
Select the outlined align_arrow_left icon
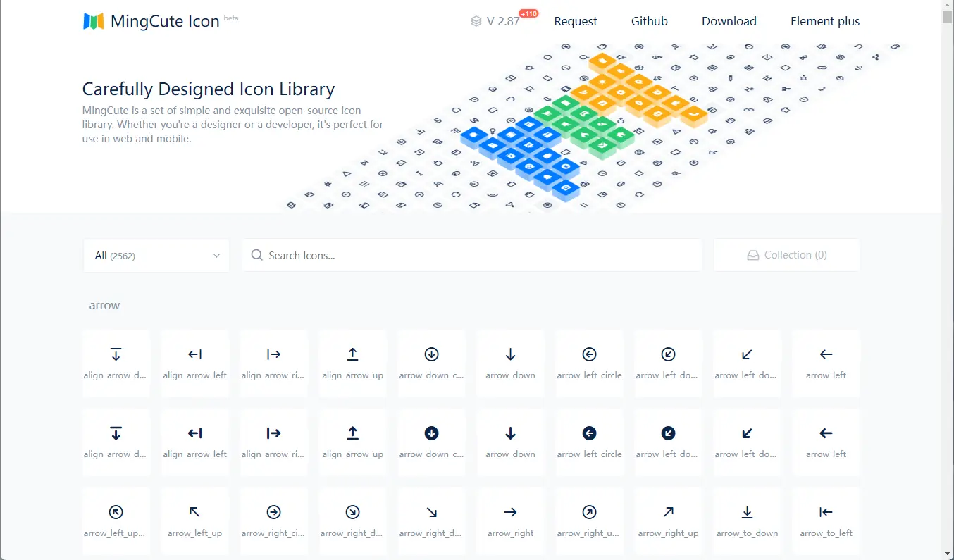(x=195, y=363)
